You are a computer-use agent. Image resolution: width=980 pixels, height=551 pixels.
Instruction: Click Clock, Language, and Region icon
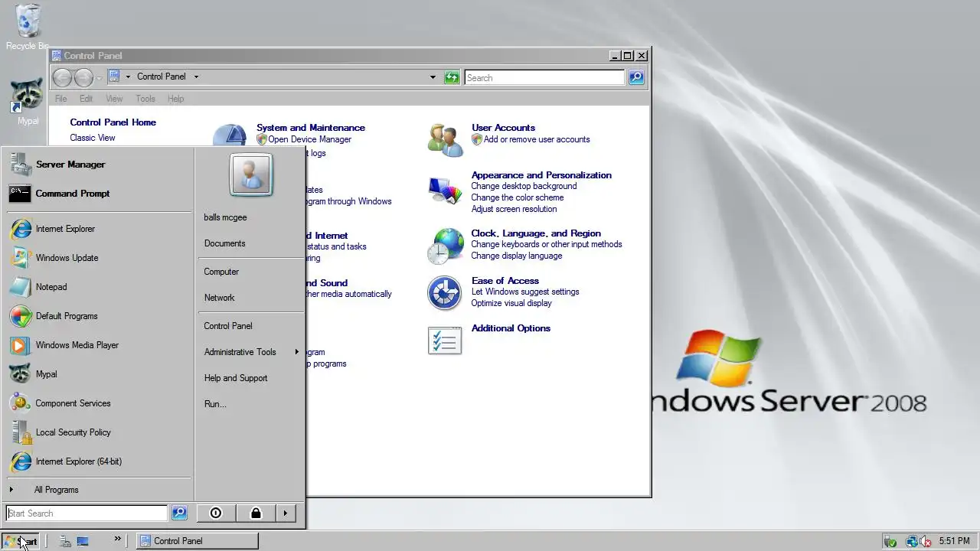445,246
